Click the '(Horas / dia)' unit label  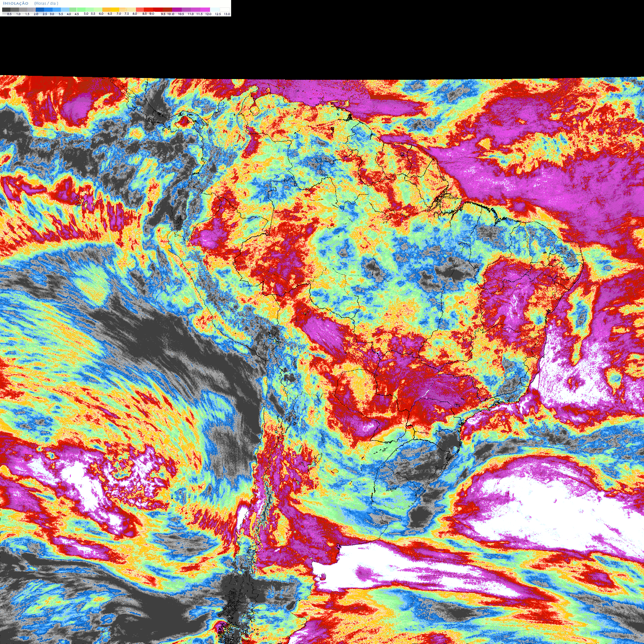[x=46, y=4]
